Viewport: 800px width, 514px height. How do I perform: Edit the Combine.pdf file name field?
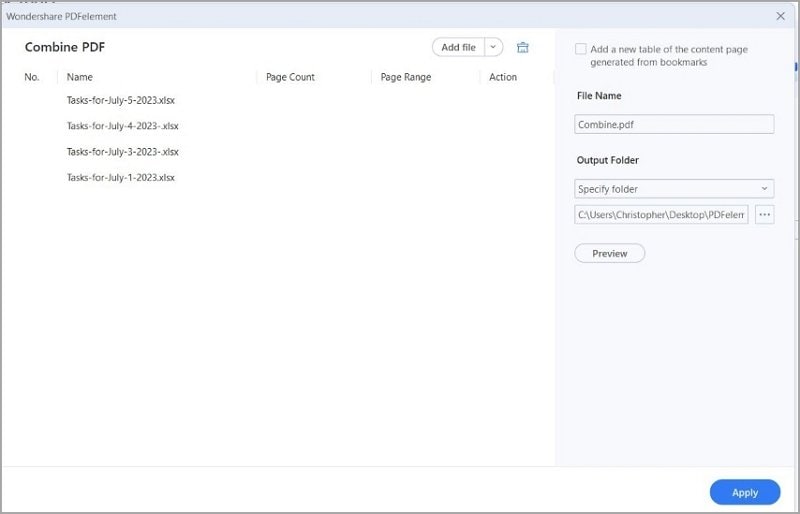tap(674, 124)
